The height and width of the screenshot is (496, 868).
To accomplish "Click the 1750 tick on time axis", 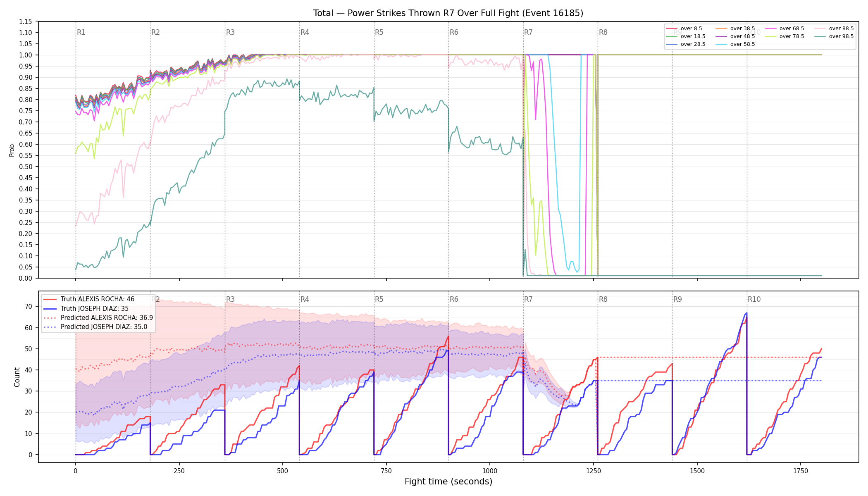I will click(x=801, y=471).
